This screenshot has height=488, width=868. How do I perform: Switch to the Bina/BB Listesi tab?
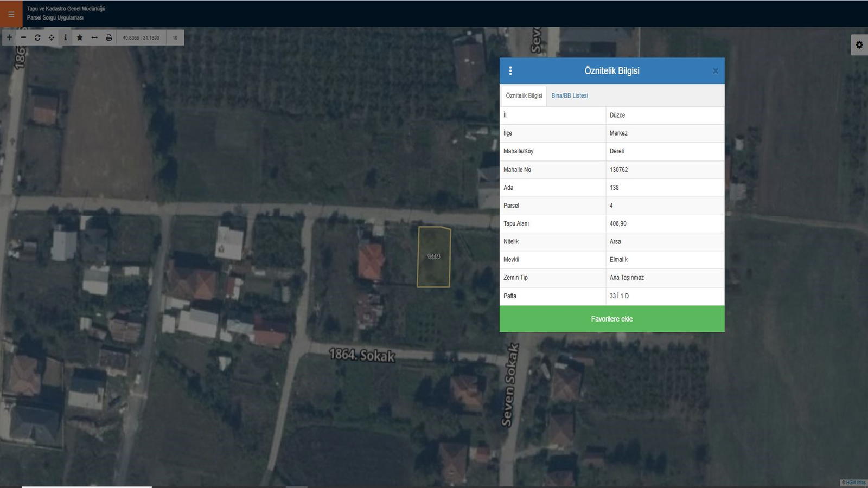click(570, 96)
